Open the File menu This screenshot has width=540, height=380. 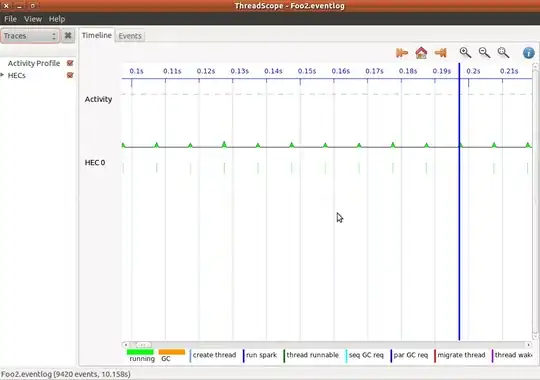[x=10, y=19]
